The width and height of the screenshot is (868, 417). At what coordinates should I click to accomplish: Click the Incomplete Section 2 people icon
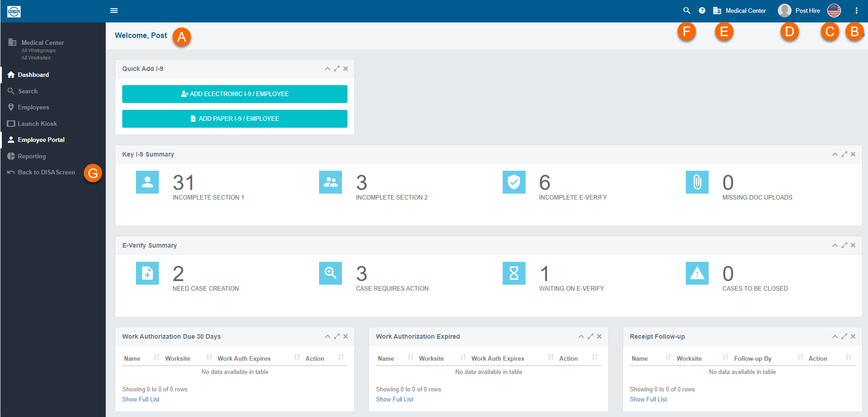click(x=331, y=182)
